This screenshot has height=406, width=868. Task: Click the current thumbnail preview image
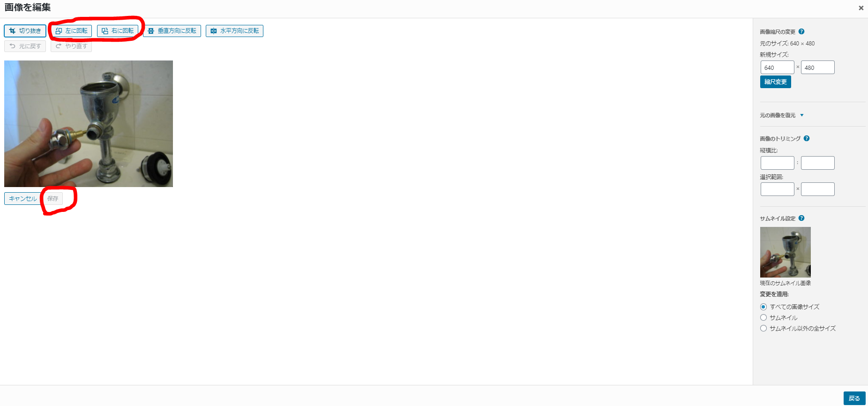786,252
